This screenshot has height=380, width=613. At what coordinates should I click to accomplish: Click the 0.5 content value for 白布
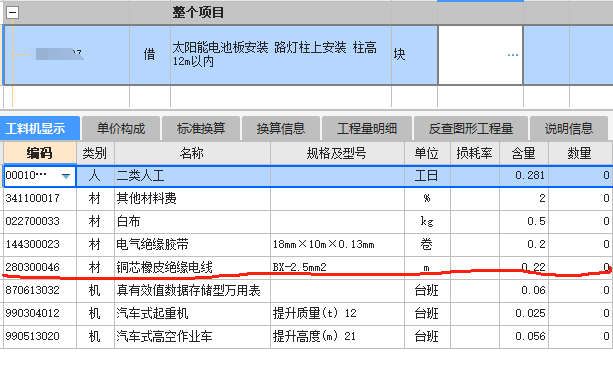coord(524,222)
